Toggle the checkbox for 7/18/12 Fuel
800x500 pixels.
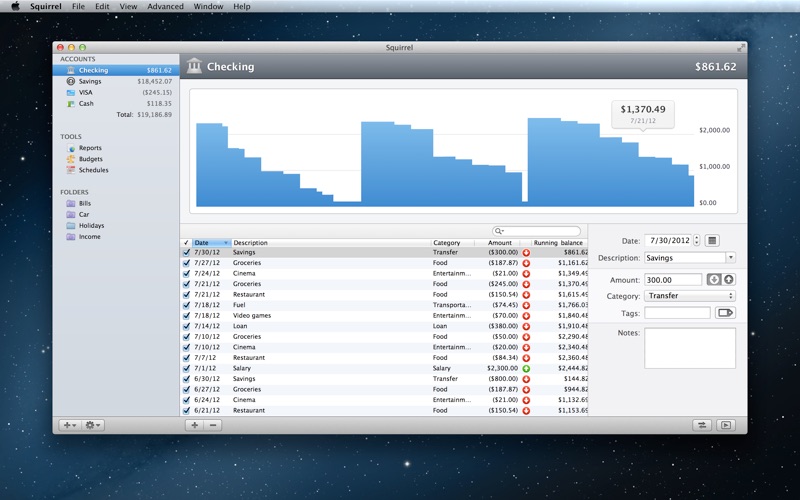point(186,305)
